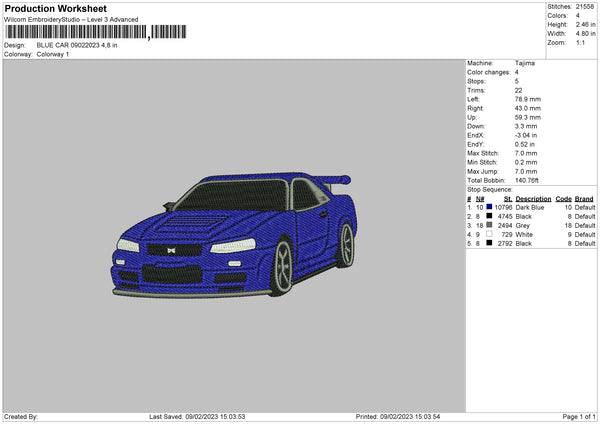Viewport: 600px width, 424px height.
Task: Click the car's front wheel
Action: tap(285, 266)
